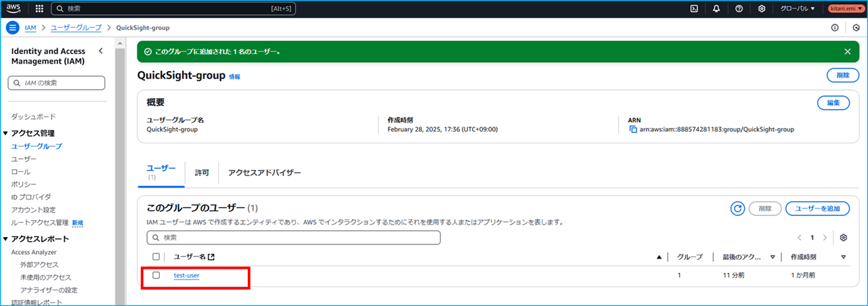Open 未使用のアクセス in the sidebar
868x306 pixels.
[x=45, y=278]
